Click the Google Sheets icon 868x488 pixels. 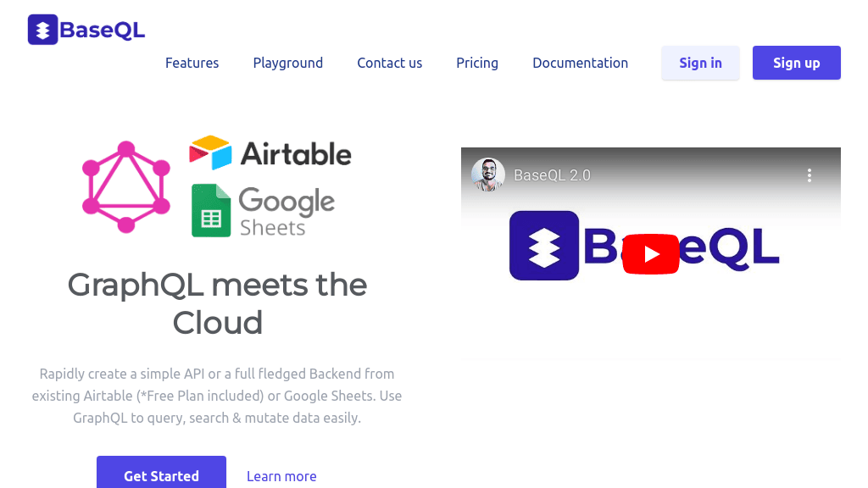tap(210, 210)
